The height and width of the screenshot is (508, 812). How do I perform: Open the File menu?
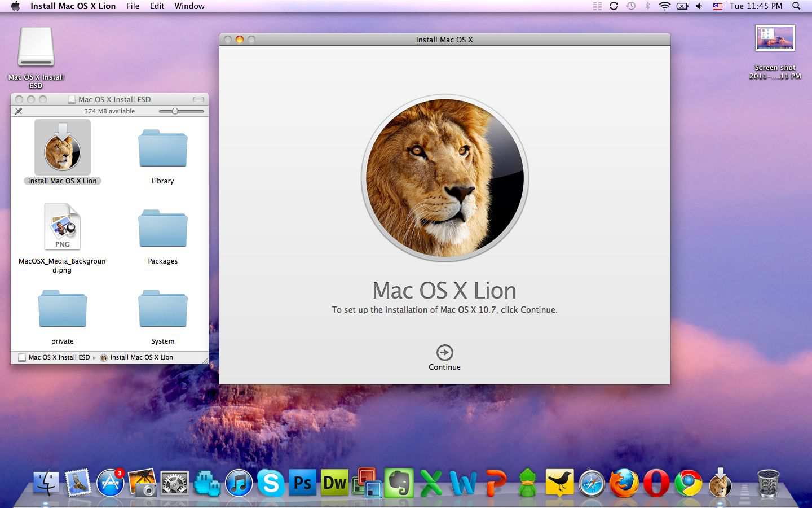[x=133, y=6]
